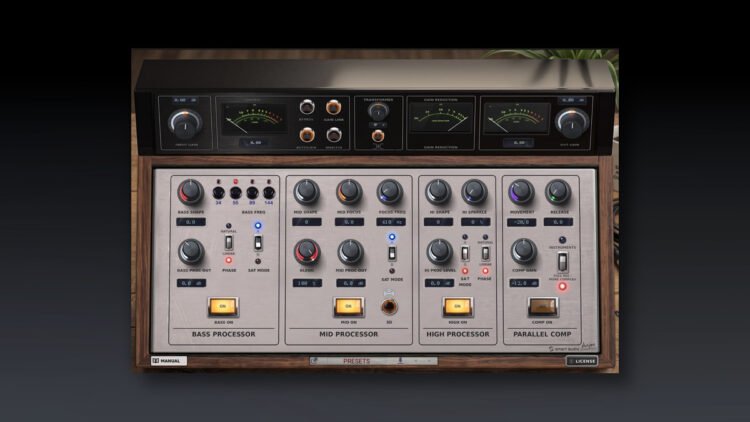Toggle the High On button
Image resolution: width=750 pixels, height=422 pixels.
click(x=457, y=307)
